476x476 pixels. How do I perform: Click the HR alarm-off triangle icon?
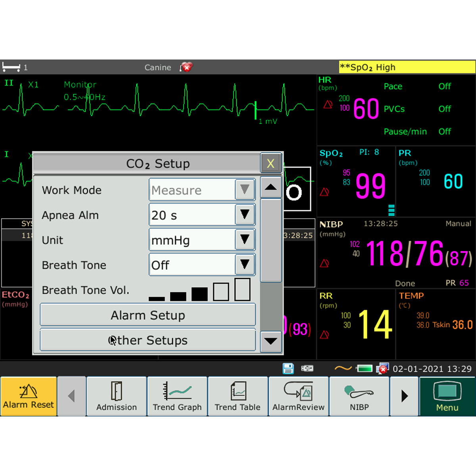click(328, 104)
